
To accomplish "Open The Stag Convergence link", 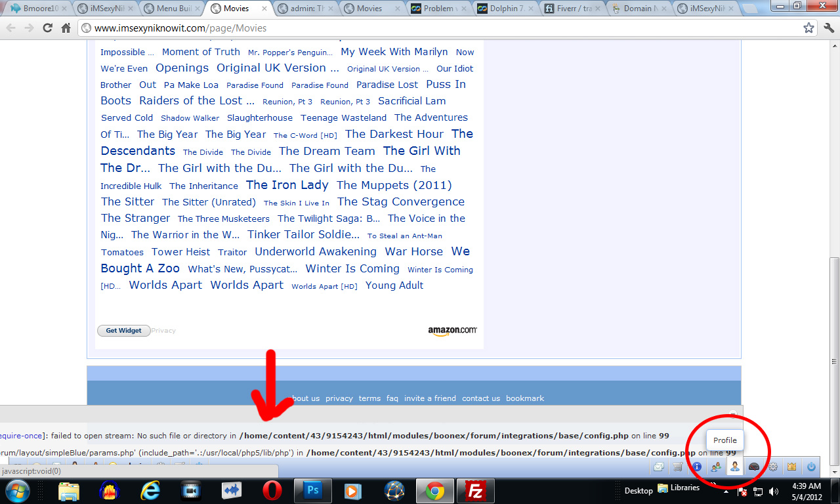I will [401, 202].
